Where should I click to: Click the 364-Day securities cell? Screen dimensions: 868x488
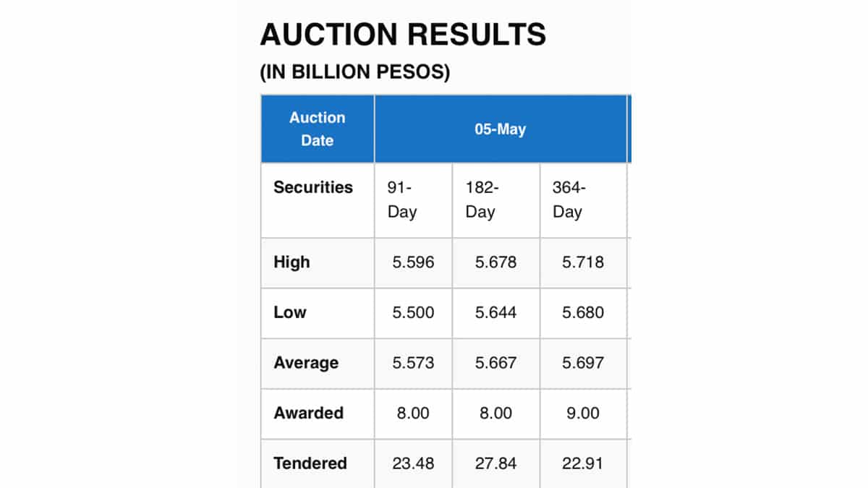tap(569, 200)
